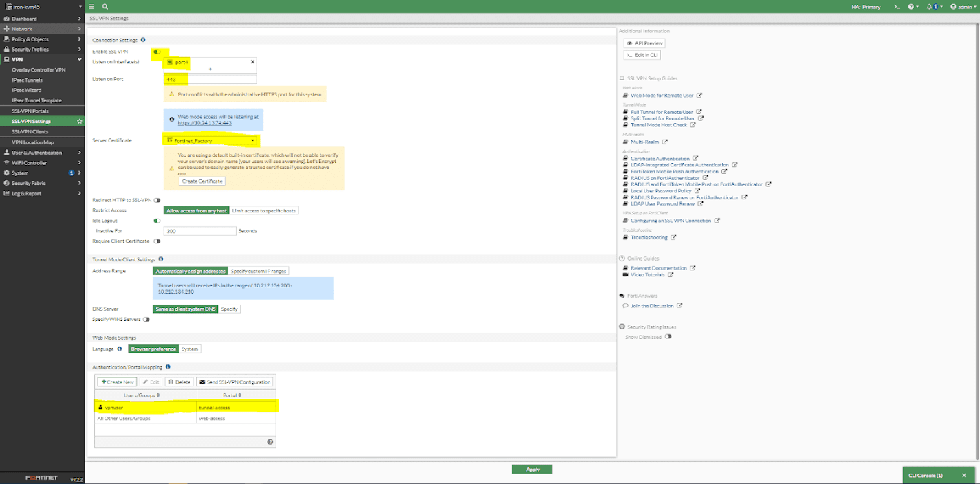
Task: Click the Security Rating Issues icon
Action: tap(622, 327)
